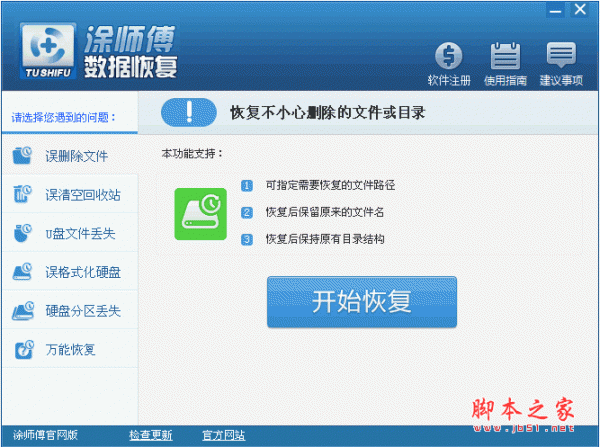
Task: Click heading 恢复不小心删除的文件或目录
Action: pos(328,113)
